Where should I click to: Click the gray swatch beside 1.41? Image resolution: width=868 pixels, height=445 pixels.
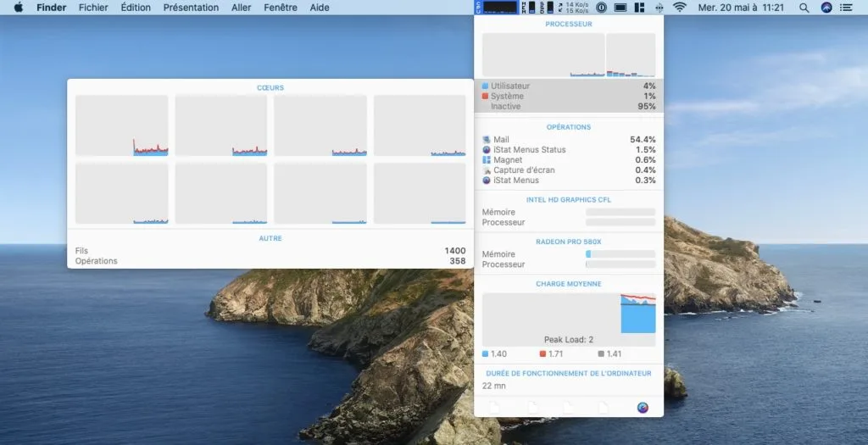point(601,353)
